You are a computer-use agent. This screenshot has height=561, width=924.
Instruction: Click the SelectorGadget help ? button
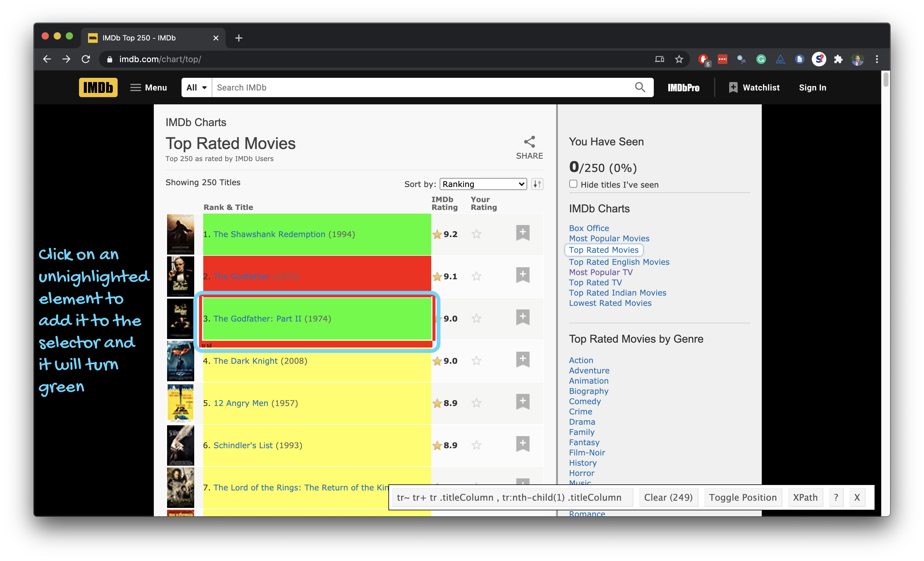pyautogui.click(x=836, y=497)
